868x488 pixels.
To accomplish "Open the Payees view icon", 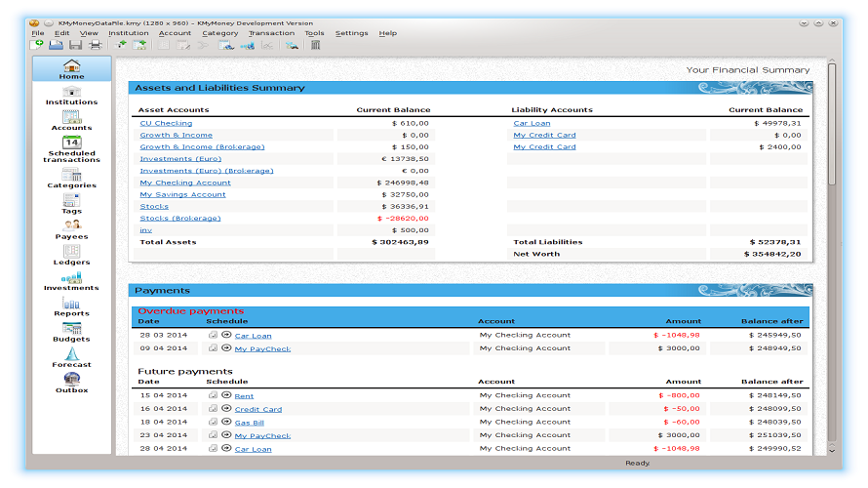I will 71,228.
